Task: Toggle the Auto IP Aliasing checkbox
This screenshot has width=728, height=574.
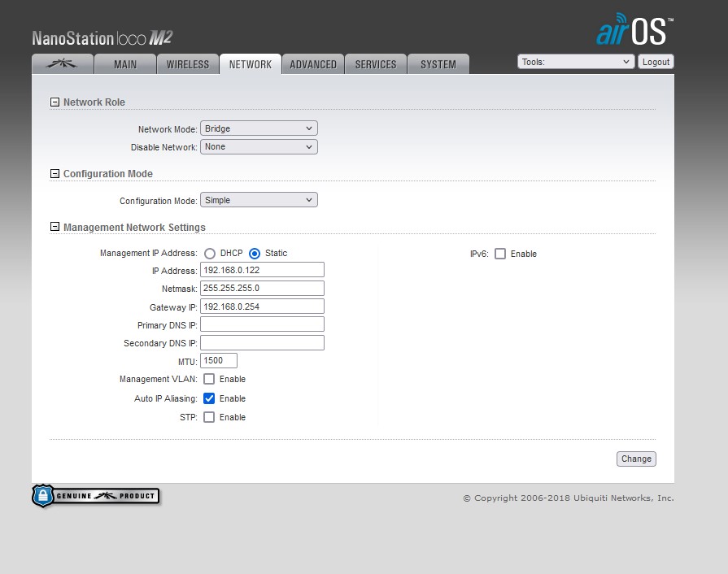Action: point(209,398)
